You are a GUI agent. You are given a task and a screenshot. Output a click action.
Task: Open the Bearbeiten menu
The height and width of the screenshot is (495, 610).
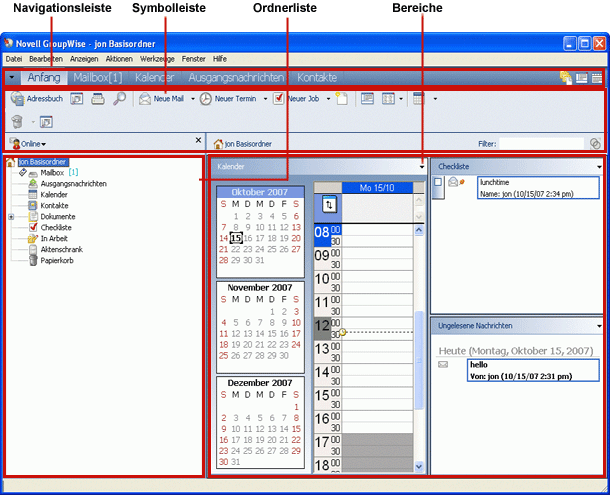point(46,59)
